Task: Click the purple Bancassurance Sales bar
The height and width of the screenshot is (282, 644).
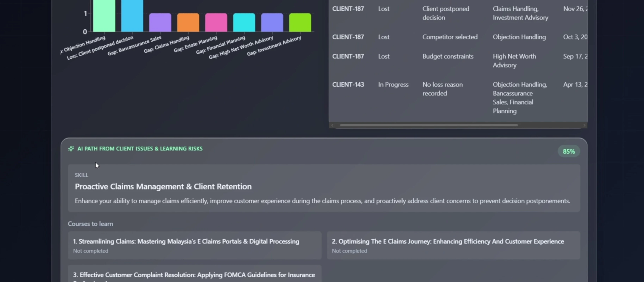Action: pyautogui.click(x=160, y=23)
